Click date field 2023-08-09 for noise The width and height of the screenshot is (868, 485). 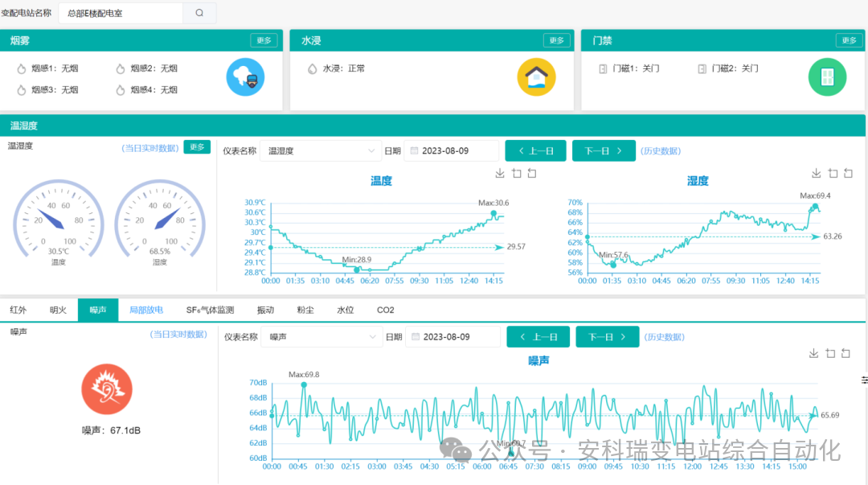click(452, 336)
